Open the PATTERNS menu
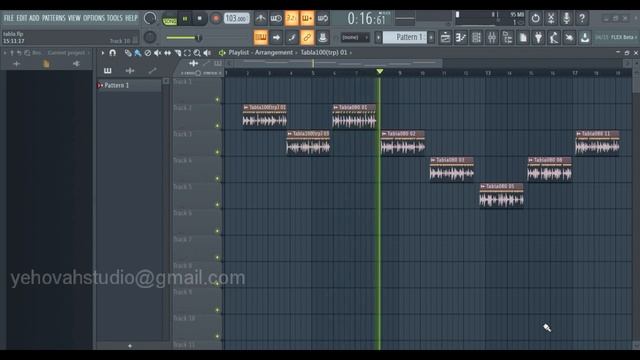The width and height of the screenshot is (640, 360). click(x=53, y=18)
